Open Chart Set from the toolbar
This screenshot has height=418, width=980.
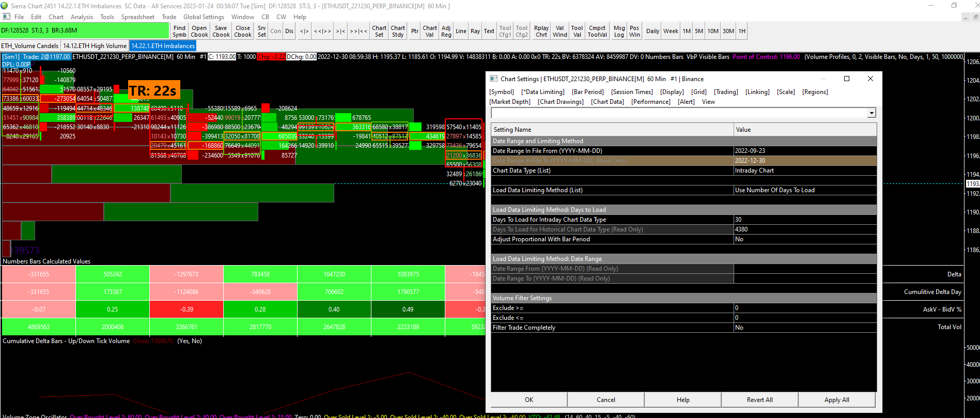379,31
